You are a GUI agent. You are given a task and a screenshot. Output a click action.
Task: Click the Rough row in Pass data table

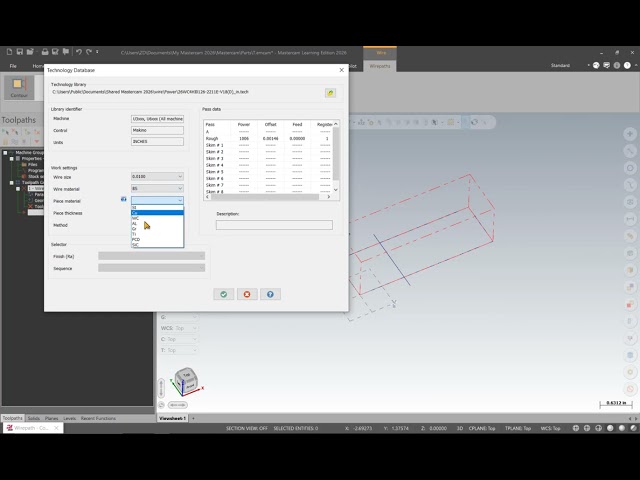[x=268, y=138]
